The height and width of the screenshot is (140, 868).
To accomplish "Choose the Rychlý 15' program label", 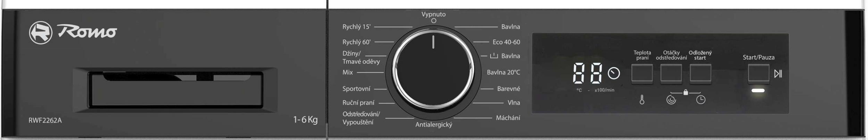I will (x=356, y=27).
